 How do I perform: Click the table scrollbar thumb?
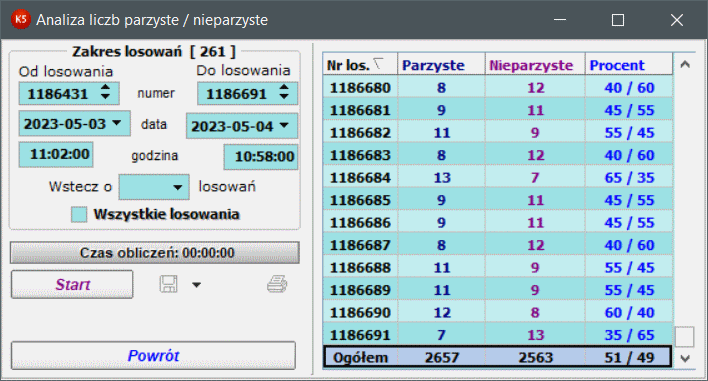tap(685, 336)
